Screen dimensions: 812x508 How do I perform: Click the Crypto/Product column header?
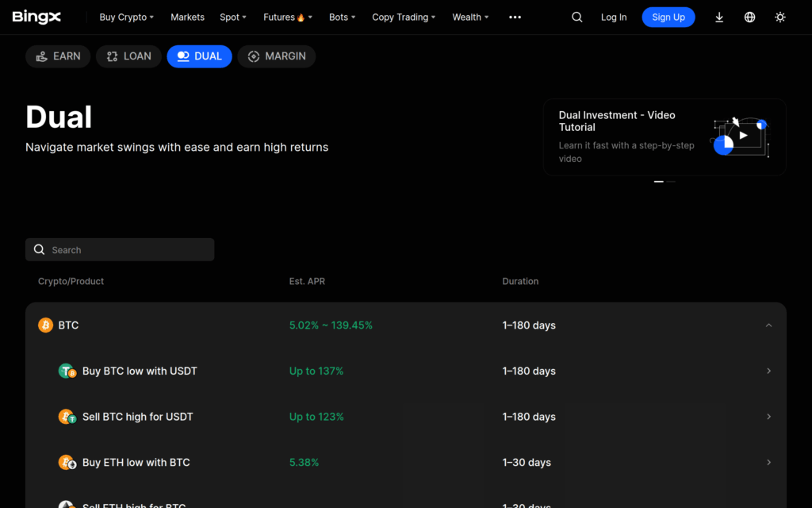[x=71, y=281]
